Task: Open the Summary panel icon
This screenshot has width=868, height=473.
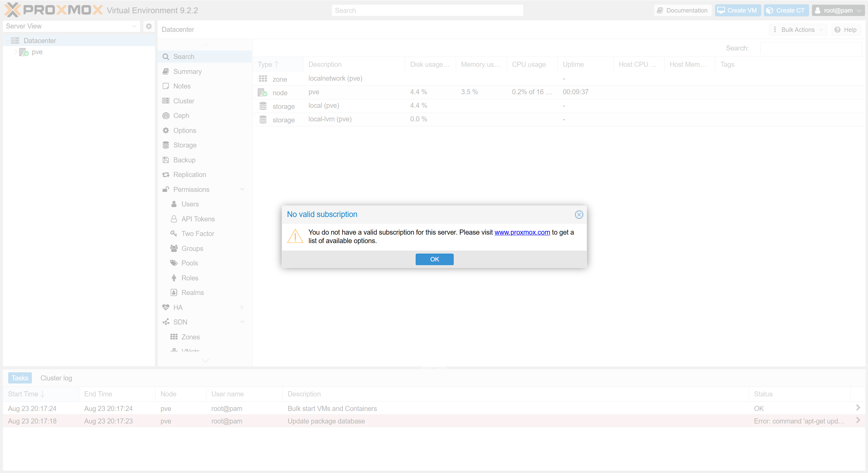Action: point(166,72)
